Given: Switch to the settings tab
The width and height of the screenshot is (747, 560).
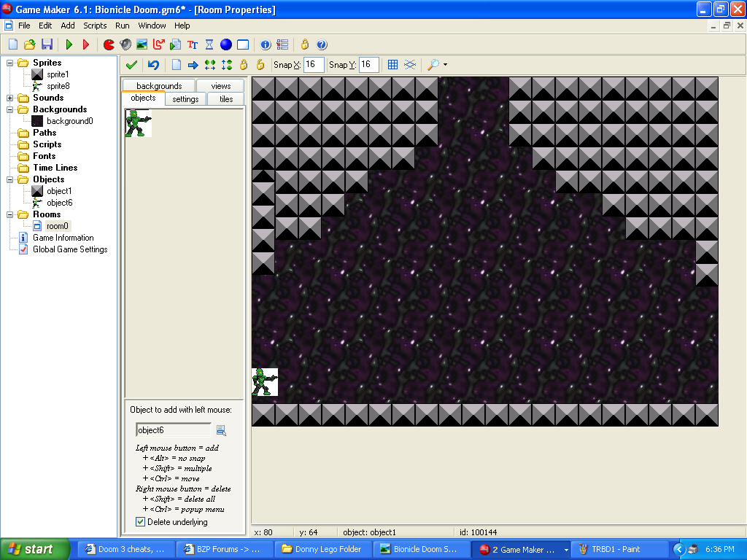Looking at the screenshot, I should click(x=185, y=99).
